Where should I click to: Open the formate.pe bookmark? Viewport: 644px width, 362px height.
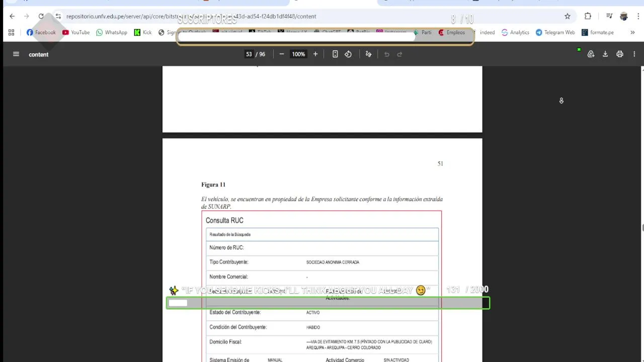point(598,32)
